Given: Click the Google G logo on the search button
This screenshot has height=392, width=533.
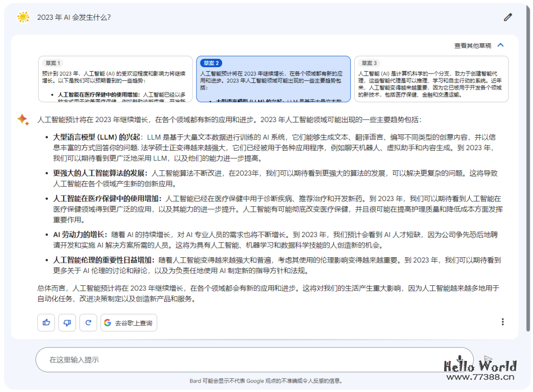Looking at the screenshot, I should pos(108,322).
